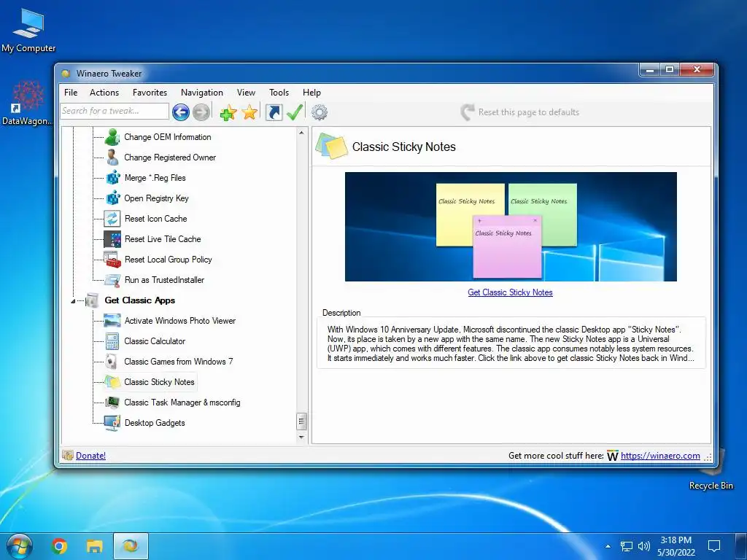This screenshot has height=560, width=747.
Task: Open the DataWagon desktop shortcut
Action: (x=27, y=103)
